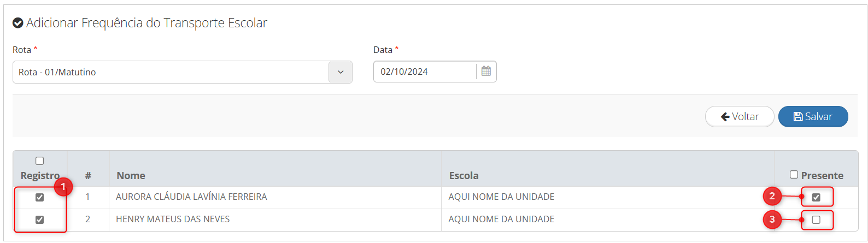Expand the Rota dropdown arrow
Image resolution: width=868 pixels, height=243 pixels.
tap(341, 72)
